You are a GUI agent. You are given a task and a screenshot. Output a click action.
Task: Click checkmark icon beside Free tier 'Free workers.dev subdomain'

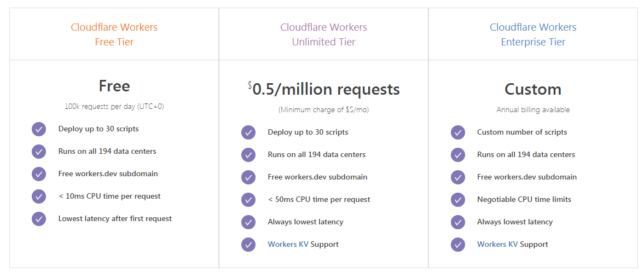point(39,173)
